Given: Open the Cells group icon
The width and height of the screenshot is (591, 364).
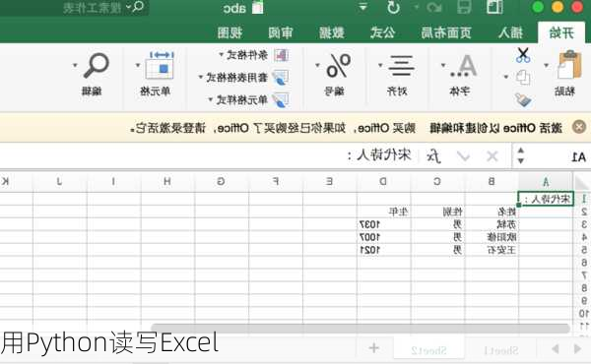Looking at the screenshot, I should [160, 65].
